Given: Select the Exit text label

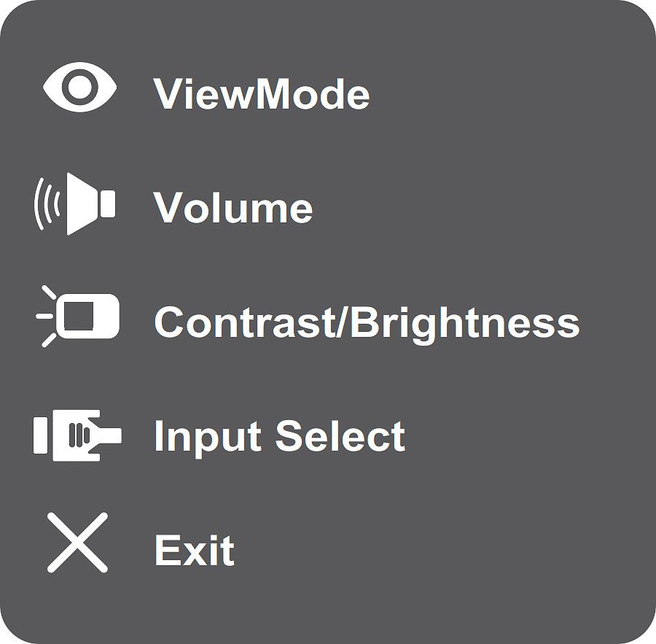Looking at the screenshot, I should [194, 551].
